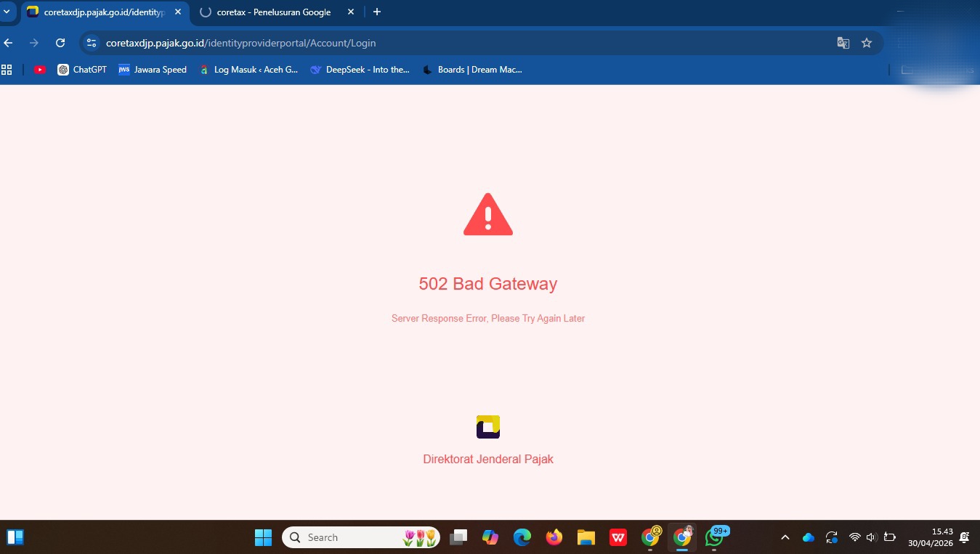Open WhatsApp from the taskbar
This screenshot has width=980, height=554.
tap(715, 537)
